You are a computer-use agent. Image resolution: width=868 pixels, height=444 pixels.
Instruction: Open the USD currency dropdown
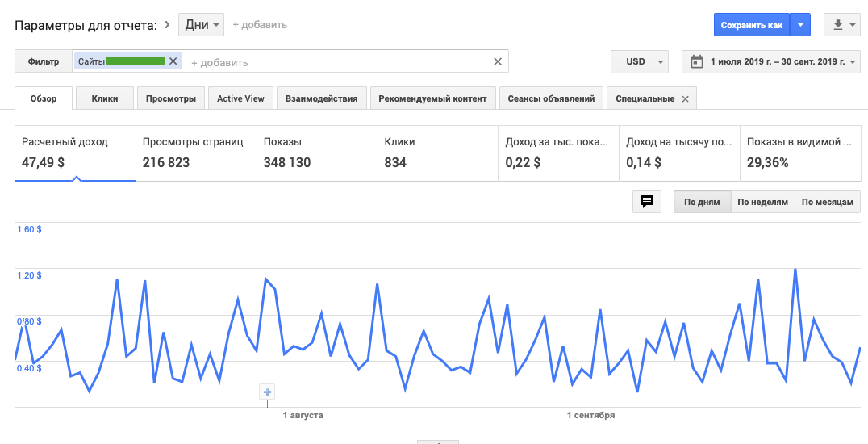(641, 61)
